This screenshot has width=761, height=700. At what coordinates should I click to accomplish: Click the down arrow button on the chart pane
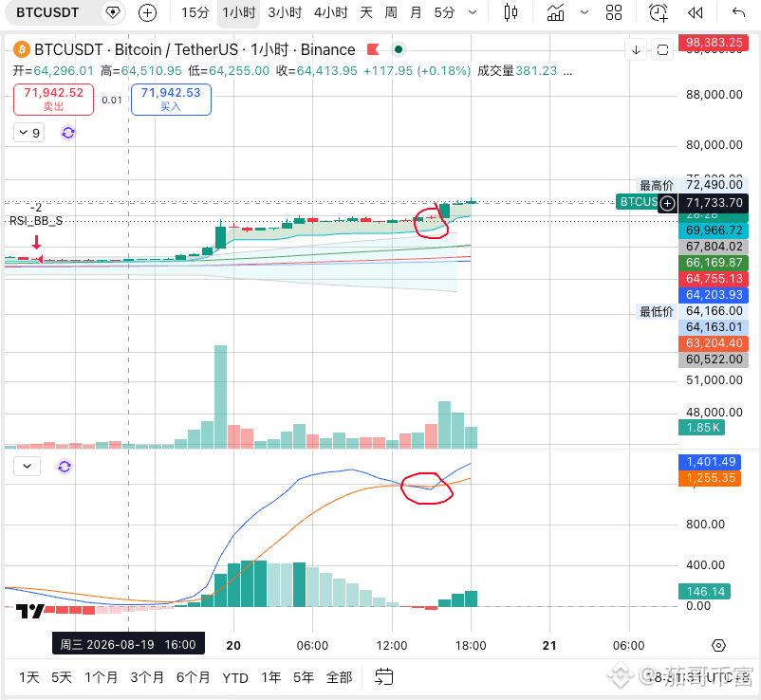click(637, 50)
